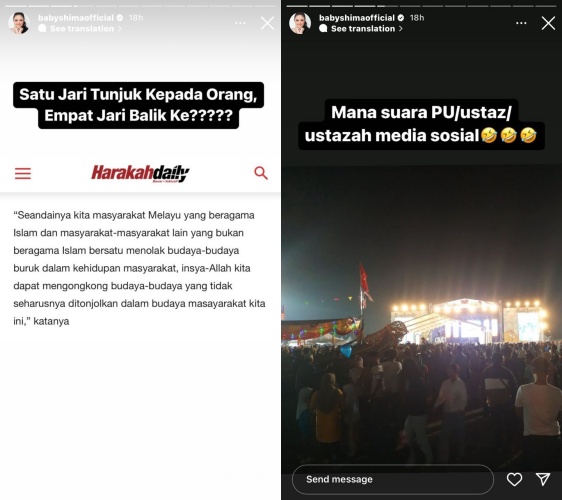Close the right story with X
Viewport: 562px width, 500px height.
pyautogui.click(x=548, y=24)
